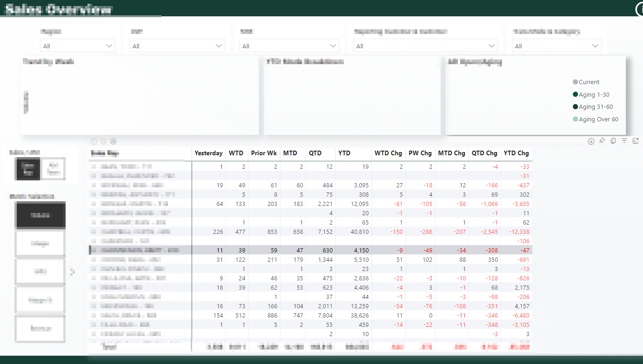Expand the row with YTD 38,626
Image resolution: width=643 pixels, height=364 pixels.
(x=93, y=315)
